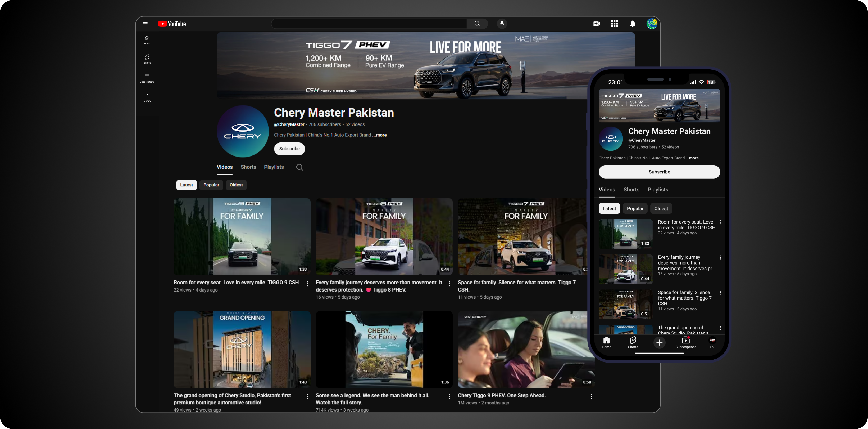Open the YouTube apps grid icon

(x=615, y=24)
